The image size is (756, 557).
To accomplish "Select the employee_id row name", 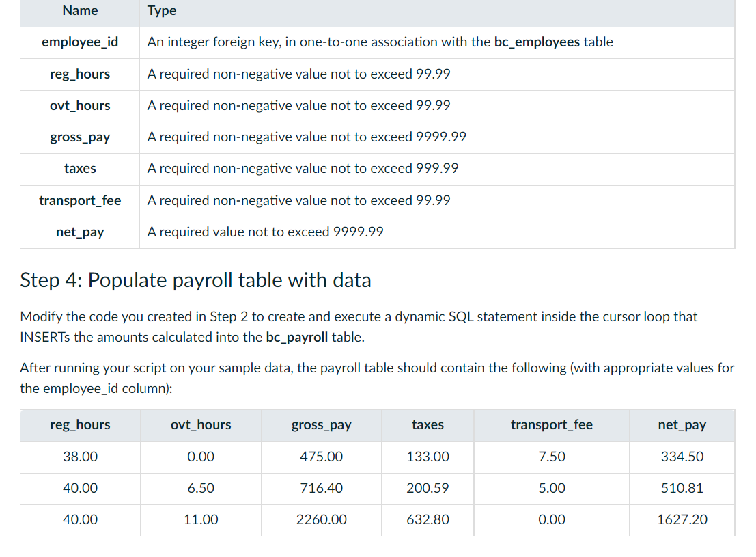I will (80, 42).
